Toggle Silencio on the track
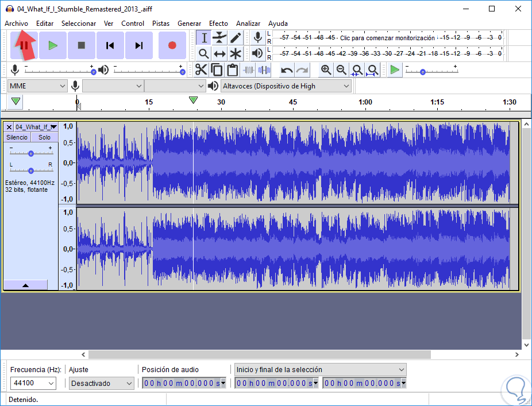The height and width of the screenshot is (406, 532). click(17, 137)
